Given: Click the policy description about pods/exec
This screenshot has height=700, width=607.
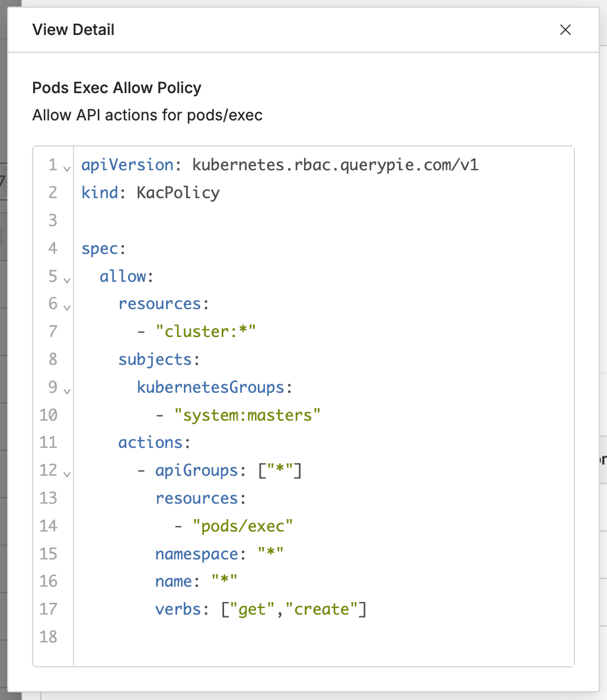Looking at the screenshot, I should (x=147, y=114).
